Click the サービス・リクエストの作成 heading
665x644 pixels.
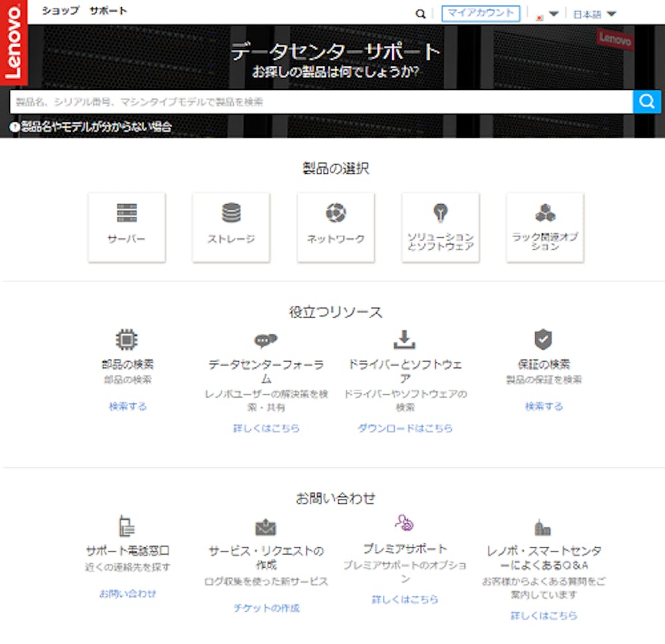click(267, 558)
